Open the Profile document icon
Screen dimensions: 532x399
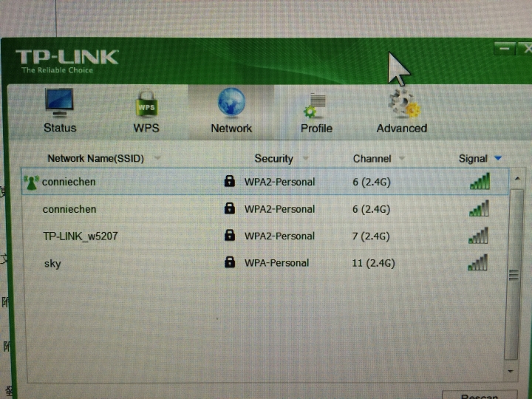pyautogui.click(x=316, y=106)
